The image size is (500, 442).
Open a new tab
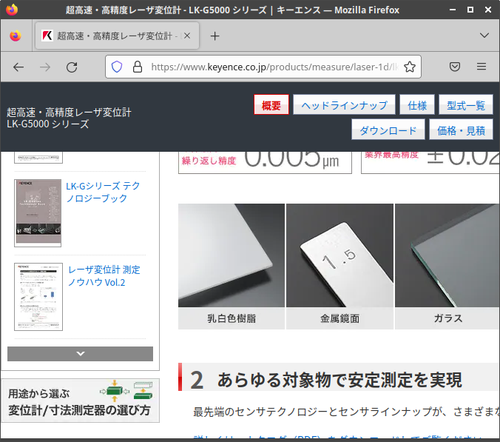point(215,36)
